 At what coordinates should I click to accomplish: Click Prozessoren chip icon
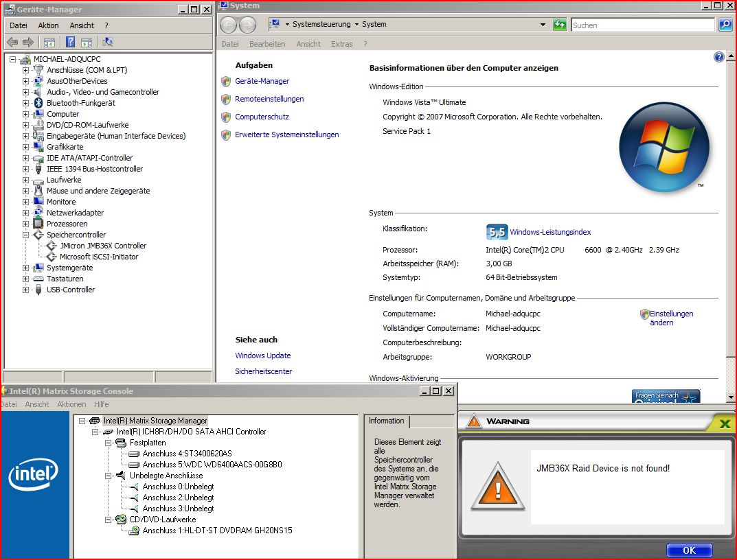point(38,224)
